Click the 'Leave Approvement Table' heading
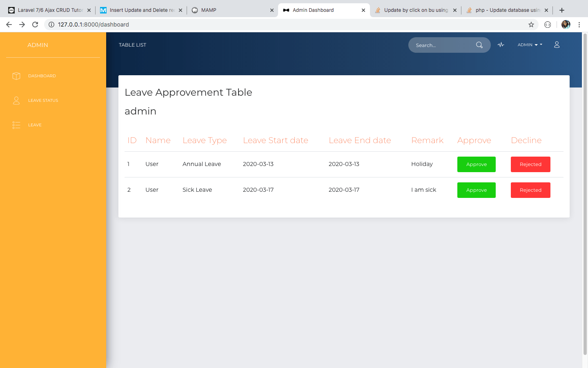 [x=188, y=92]
